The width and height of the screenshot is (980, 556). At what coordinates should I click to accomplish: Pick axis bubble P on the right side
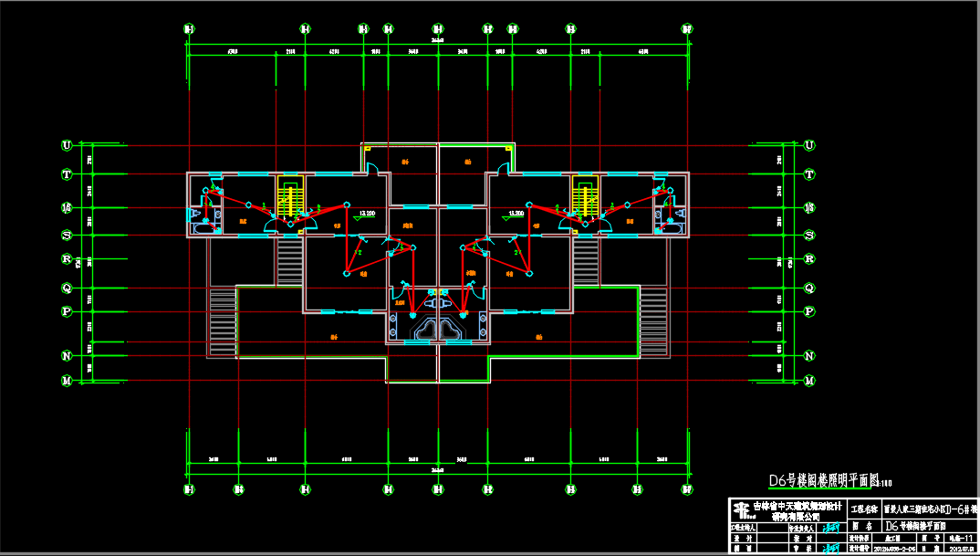810,310
